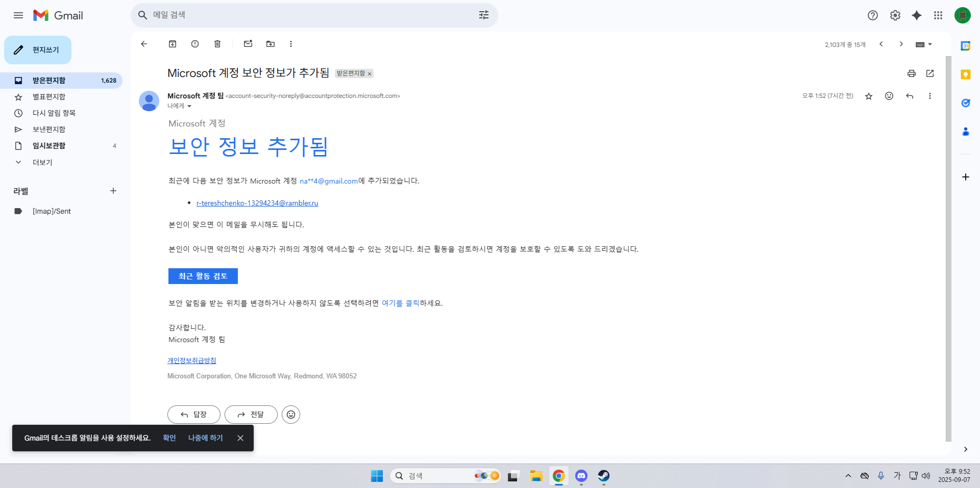Dismiss the desktop notification prompt
Viewport: 980px width, 488px height.
tap(240, 438)
